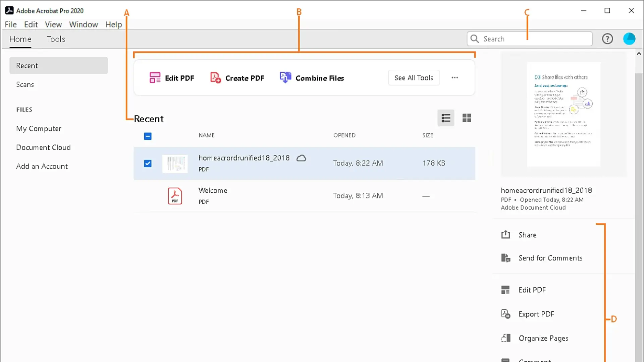Switch to the Tools tab

[x=56, y=39]
